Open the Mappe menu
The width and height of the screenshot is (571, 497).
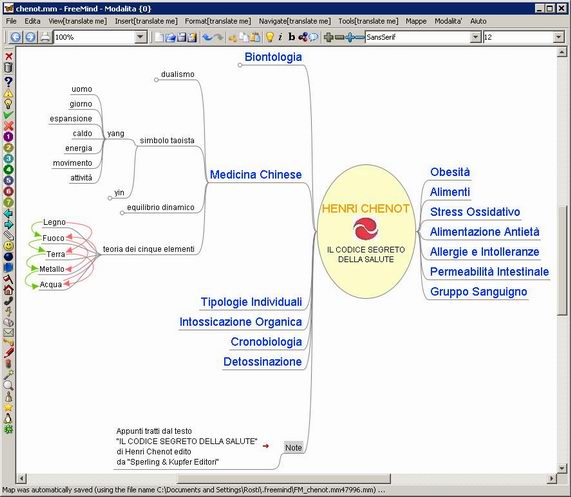[x=416, y=21]
